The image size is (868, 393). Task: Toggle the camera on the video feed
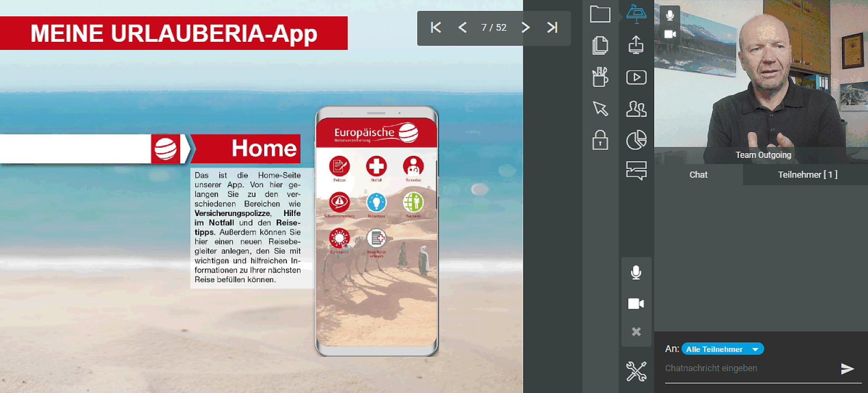(x=670, y=34)
